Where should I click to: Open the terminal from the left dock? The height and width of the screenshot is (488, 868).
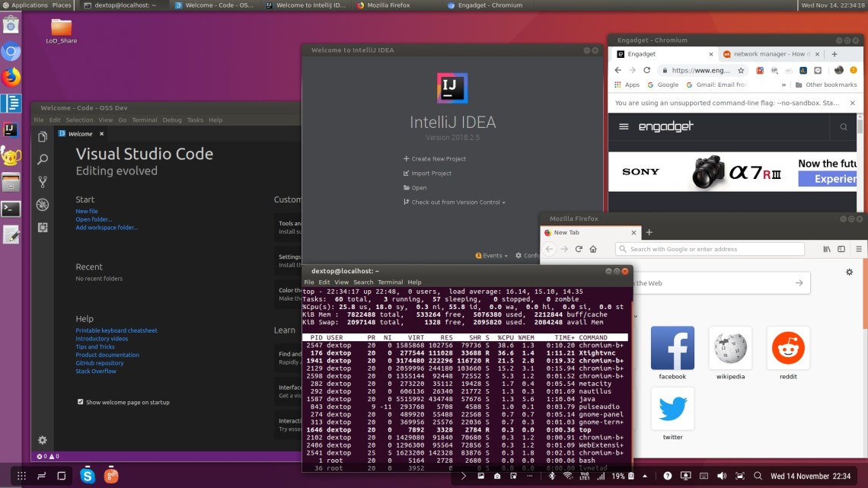pyautogui.click(x=10, y=208)
